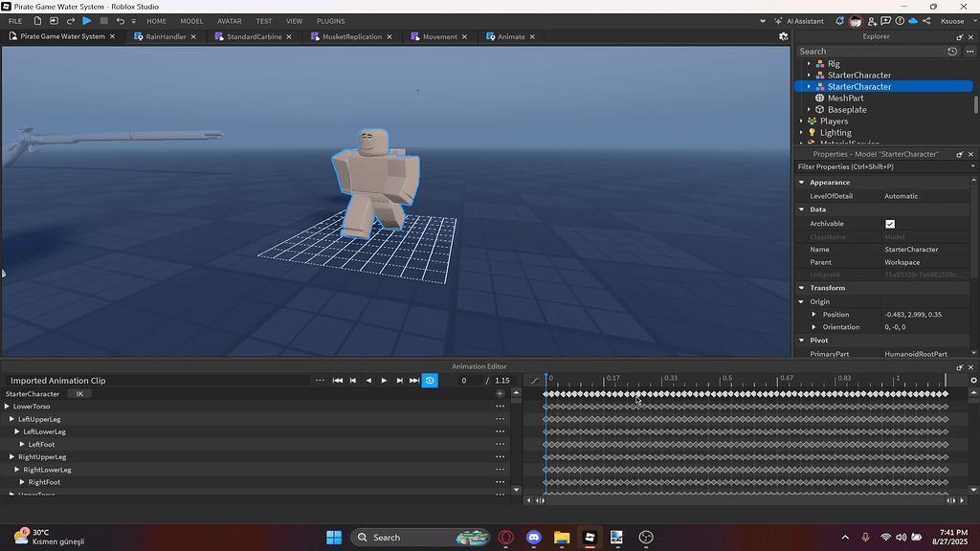The image size is (980, 551).
Task: Open the viewport settings gear icon
Action: point(783,36)
